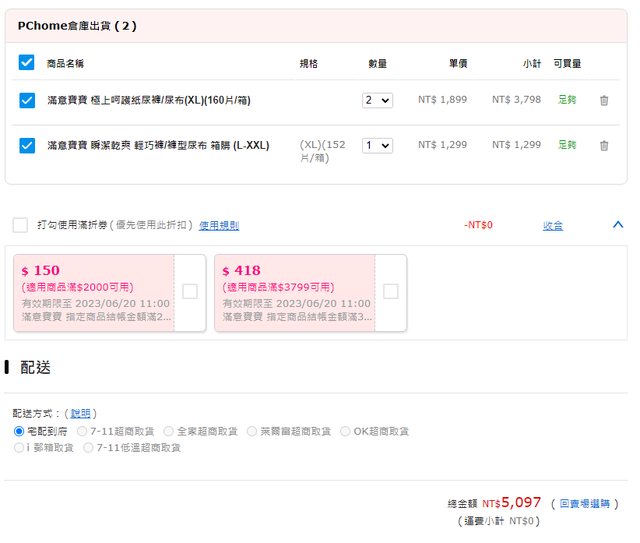Screen dimensions: 640x543
Task: Open quantity dropdown for 瞬潔乾爽 輕巧褲
Action: point(378,145)
